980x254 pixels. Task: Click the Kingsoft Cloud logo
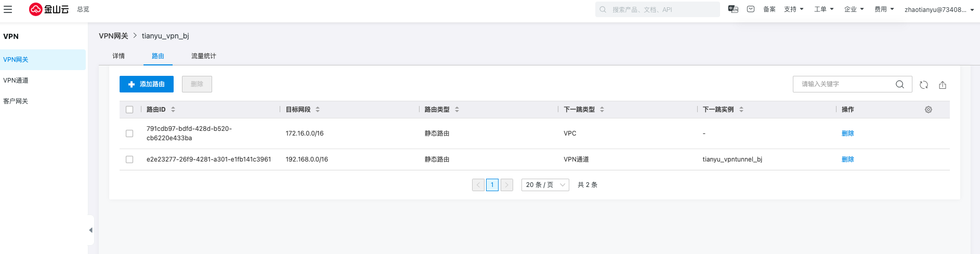click(49, 9)
